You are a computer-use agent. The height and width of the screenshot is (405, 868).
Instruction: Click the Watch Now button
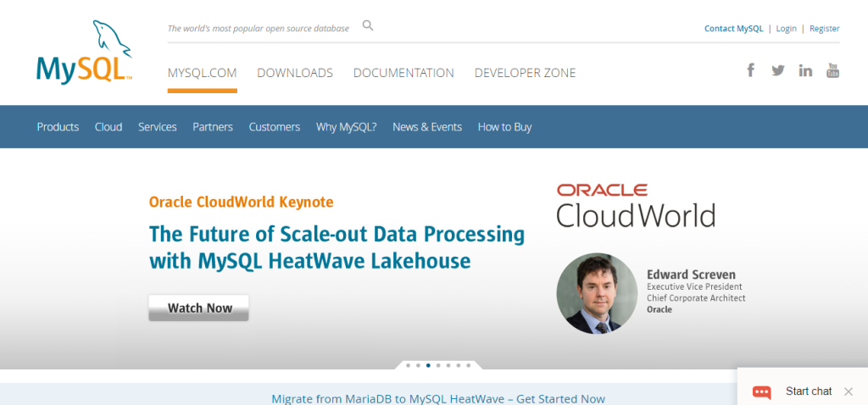click(x=198, y=308)
